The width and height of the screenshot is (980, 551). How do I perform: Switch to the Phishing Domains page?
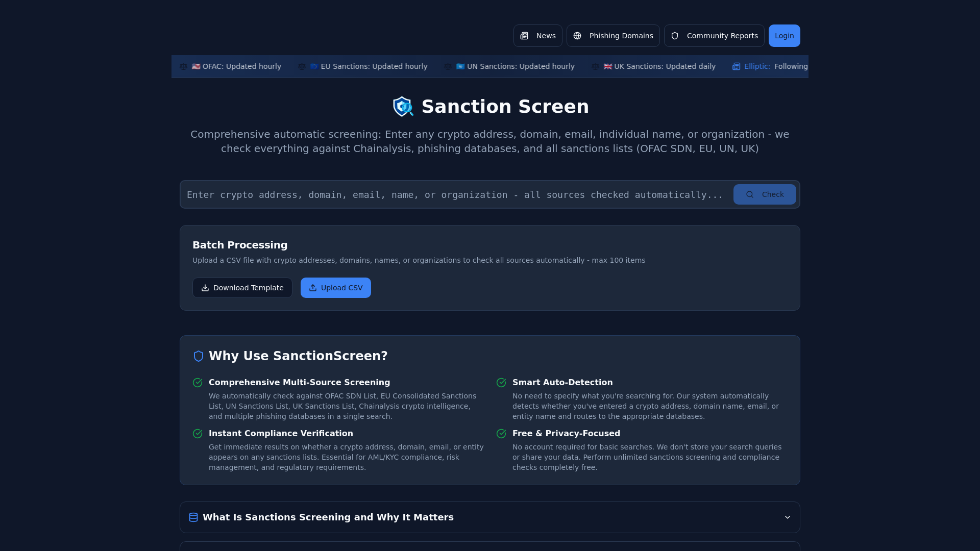[x=613, y=36]
